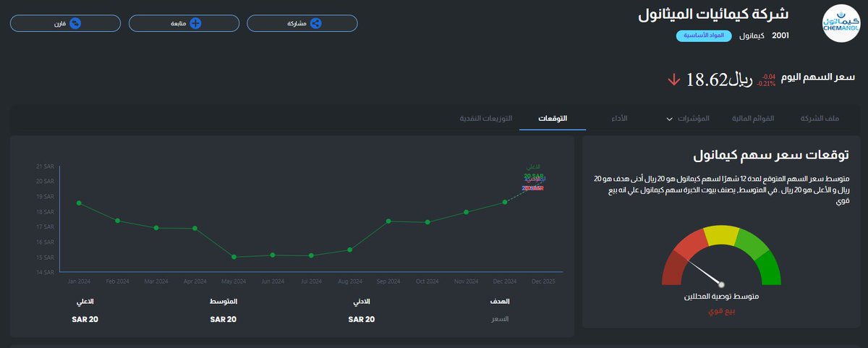Open the قارن compare button
868x348 pixels.
click(65, 23)
